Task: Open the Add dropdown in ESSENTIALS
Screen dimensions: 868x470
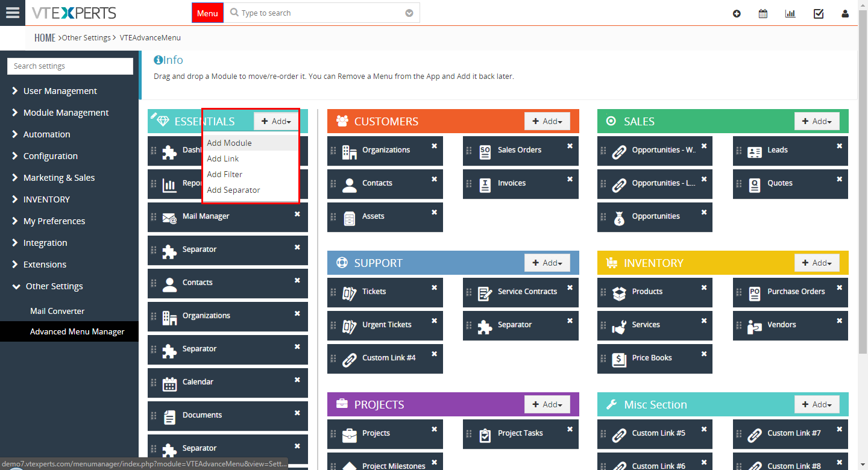Action: click(x=276, y=121)
